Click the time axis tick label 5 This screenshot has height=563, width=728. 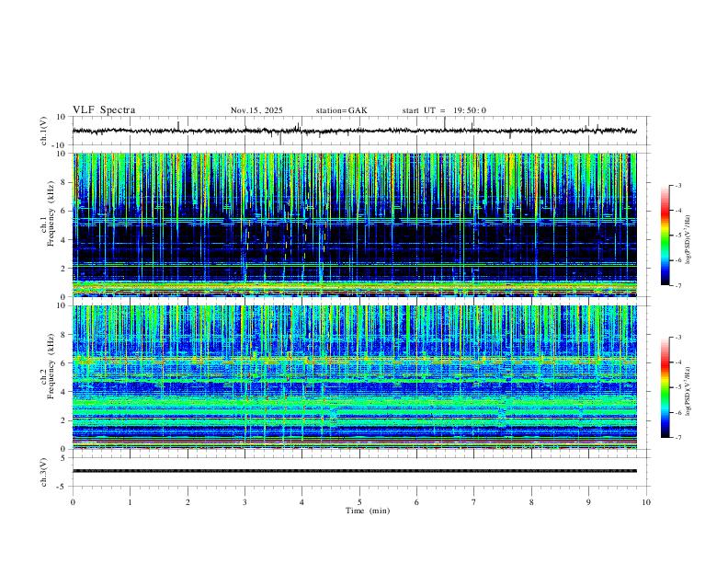(x=359, y=502)
